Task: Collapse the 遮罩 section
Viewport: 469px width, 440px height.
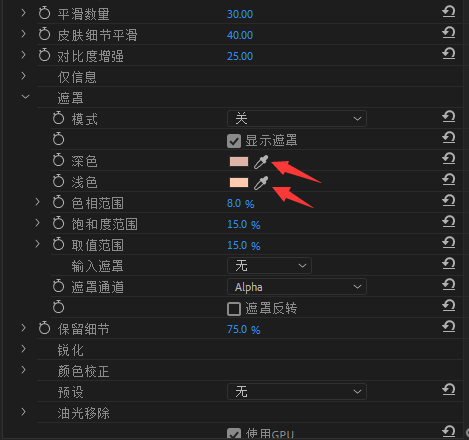Action: (x=25, y=97)
